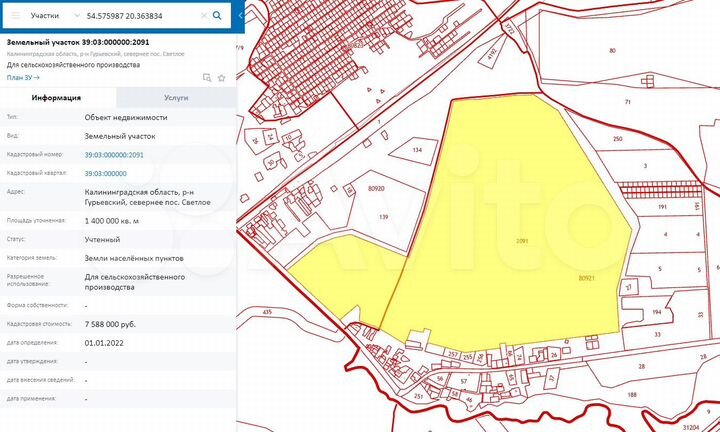Click the magnifier search icon
720x432 pixels.
coord(217,16)
